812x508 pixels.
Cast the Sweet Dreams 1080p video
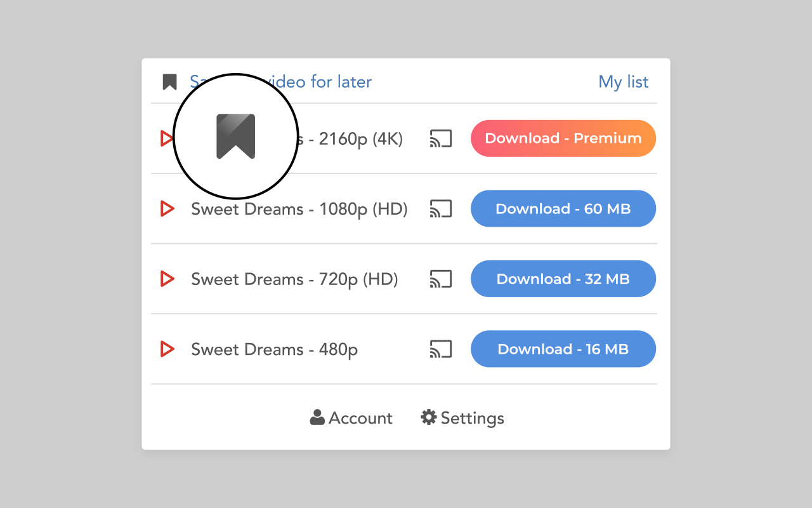click(x=441, y=208)
